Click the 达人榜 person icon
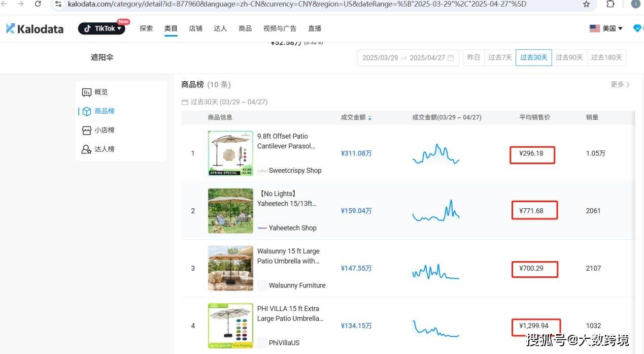 click(87, 149)
